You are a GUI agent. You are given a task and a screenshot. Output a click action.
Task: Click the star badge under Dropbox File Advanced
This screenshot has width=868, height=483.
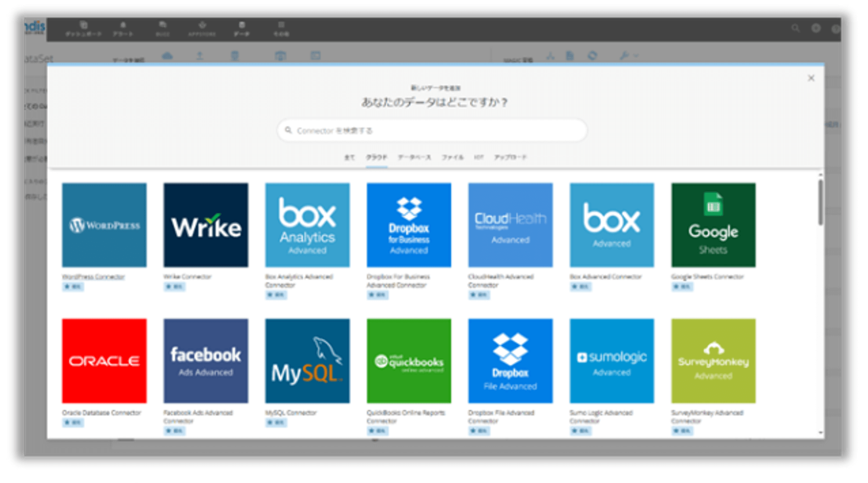(x=479, y=431)
